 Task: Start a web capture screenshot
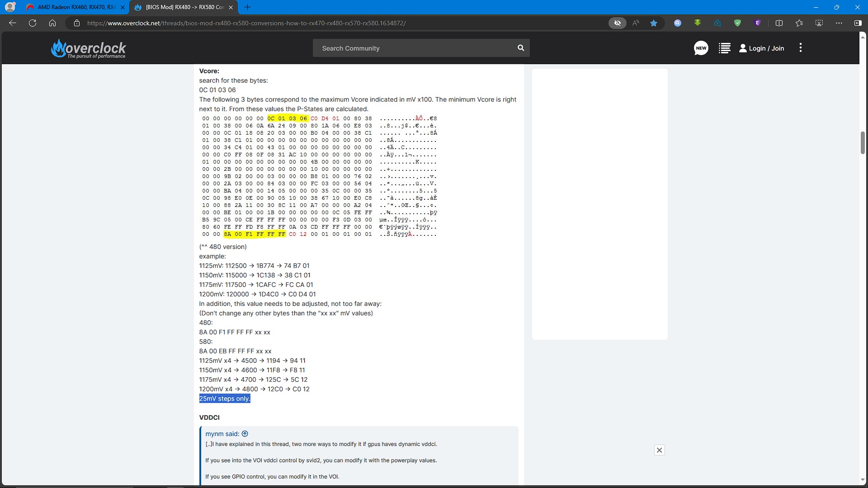819,23
